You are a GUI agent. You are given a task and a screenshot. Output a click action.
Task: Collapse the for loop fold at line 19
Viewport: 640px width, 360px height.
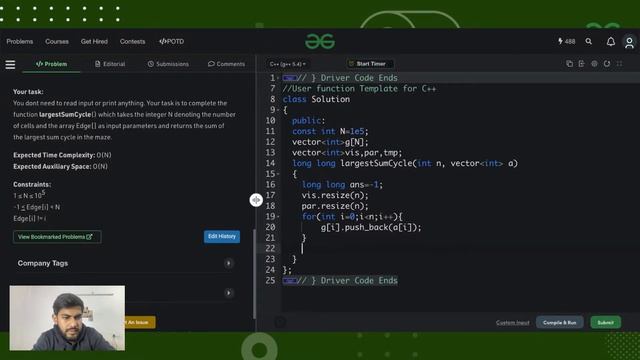[278, 217]
